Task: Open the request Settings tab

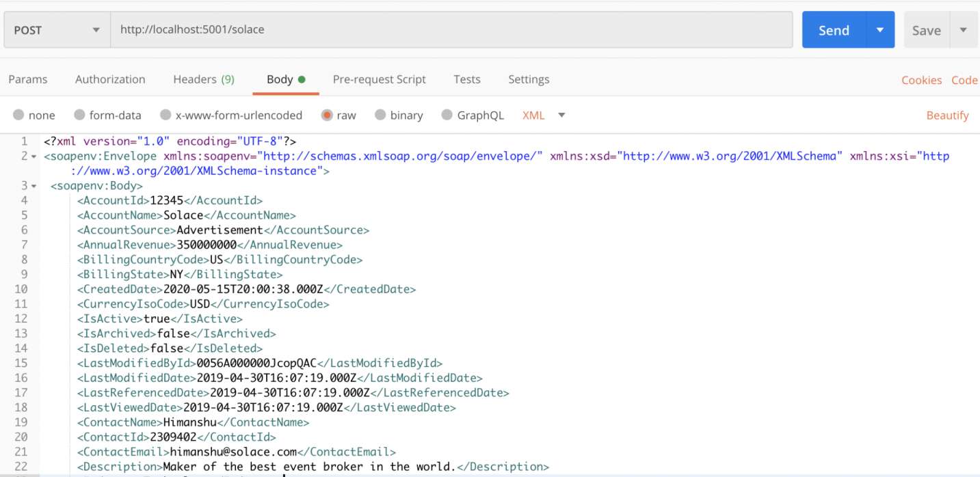Action: click(529, 79)
